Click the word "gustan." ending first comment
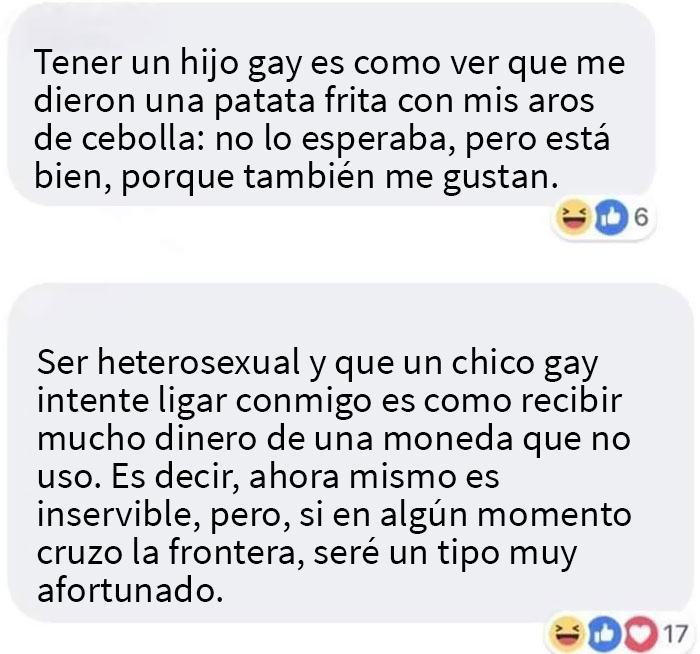Screen dimensions: 700x654 [x=500, y=179]
